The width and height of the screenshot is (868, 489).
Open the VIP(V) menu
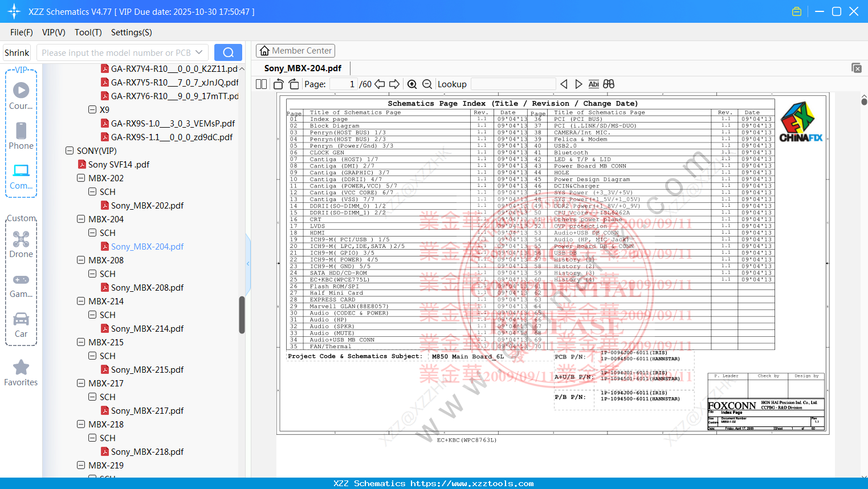click(54, 32)
